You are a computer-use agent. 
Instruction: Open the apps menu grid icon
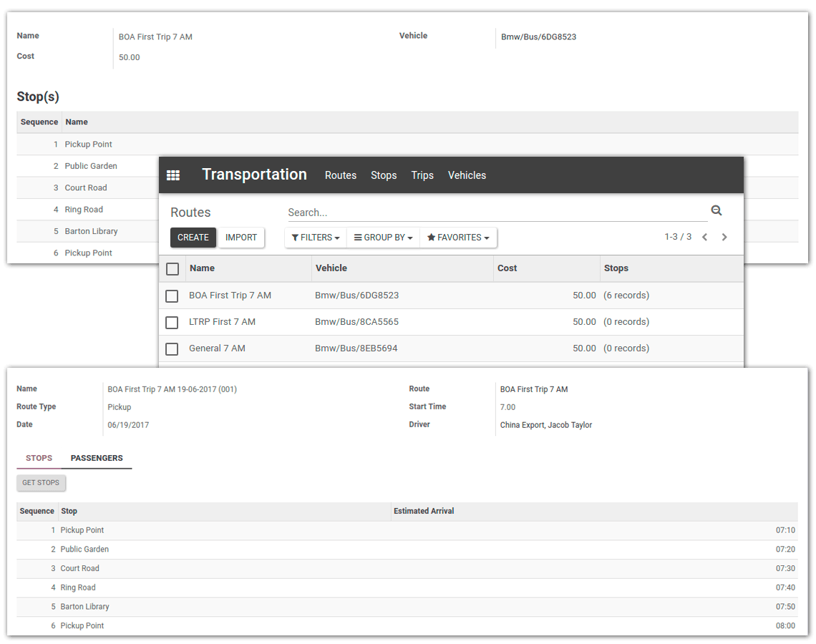click(x=173, y=175)
